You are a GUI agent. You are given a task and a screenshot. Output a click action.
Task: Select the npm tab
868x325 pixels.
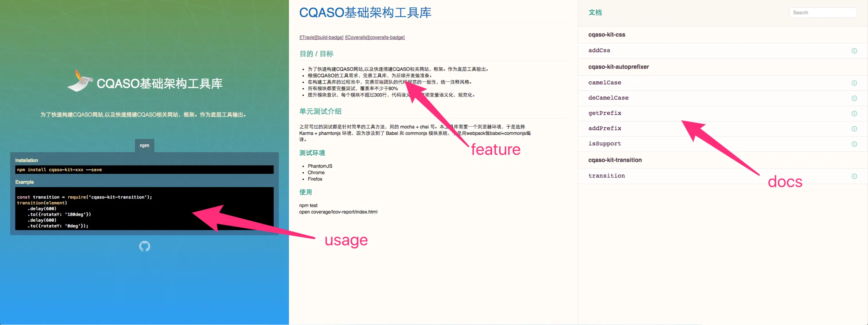tap(145, 145)
